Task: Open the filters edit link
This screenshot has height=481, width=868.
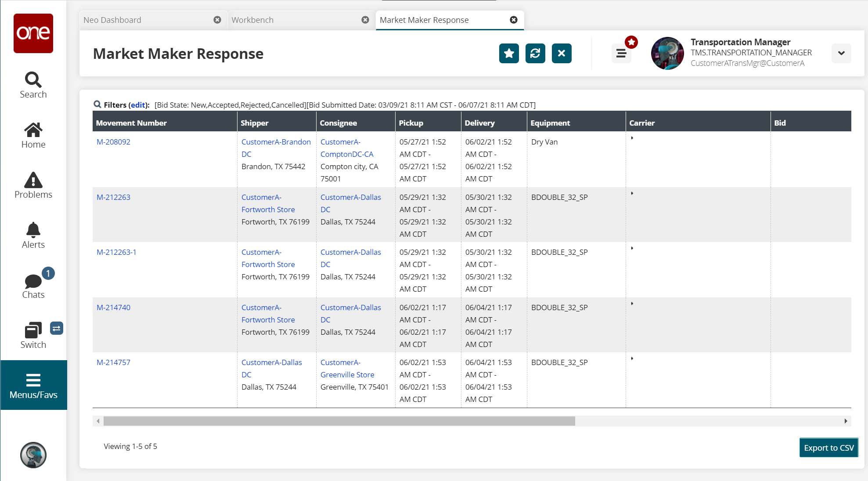Action: pyautogui.click(x=138, y=105)
